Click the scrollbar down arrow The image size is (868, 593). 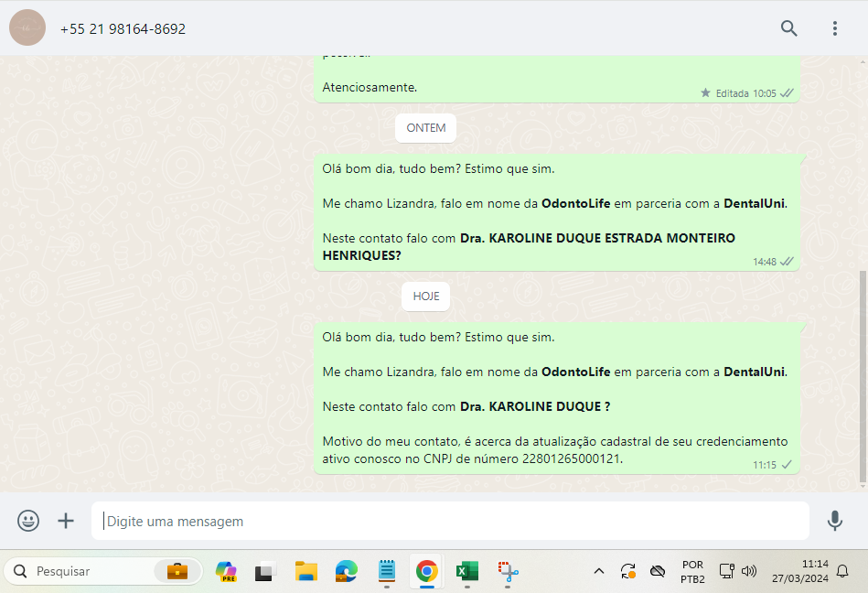863,486
